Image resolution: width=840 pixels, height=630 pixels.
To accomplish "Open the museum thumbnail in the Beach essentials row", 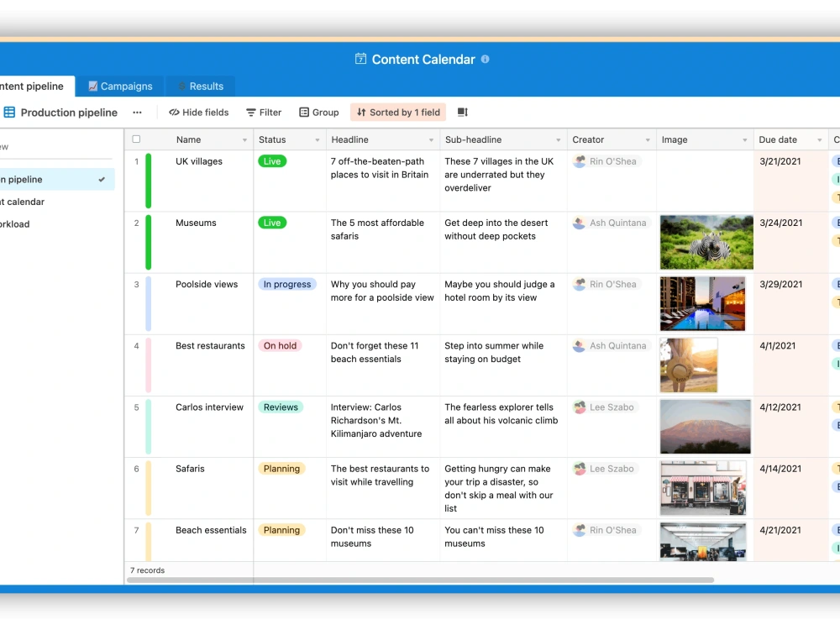I will click(703, 542).
